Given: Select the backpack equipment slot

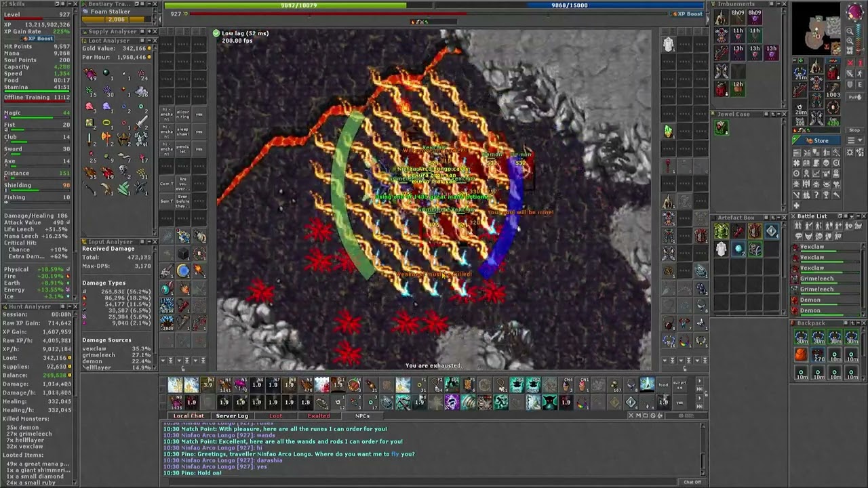Looking at the screenshot, I should 832,73.
